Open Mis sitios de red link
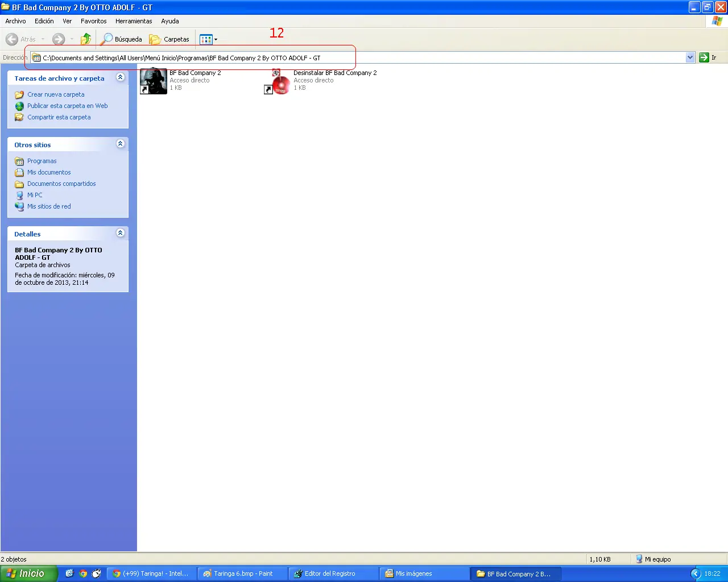 point(49,206)
